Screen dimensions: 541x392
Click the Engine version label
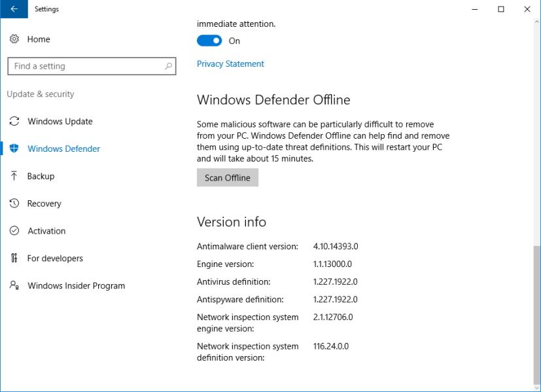coord(225,264)
